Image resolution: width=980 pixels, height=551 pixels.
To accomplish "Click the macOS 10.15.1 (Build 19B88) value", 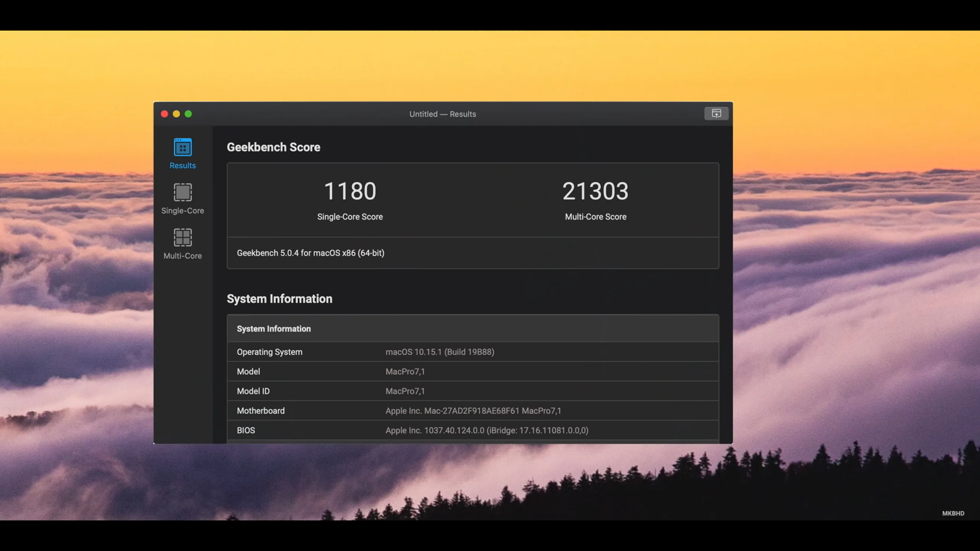I will tap(440, 352).
